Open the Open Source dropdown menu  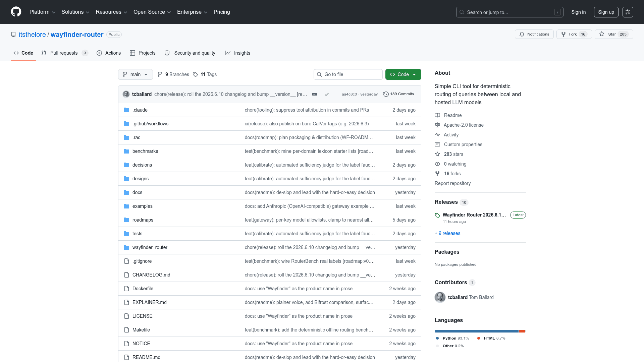point(152,12)
